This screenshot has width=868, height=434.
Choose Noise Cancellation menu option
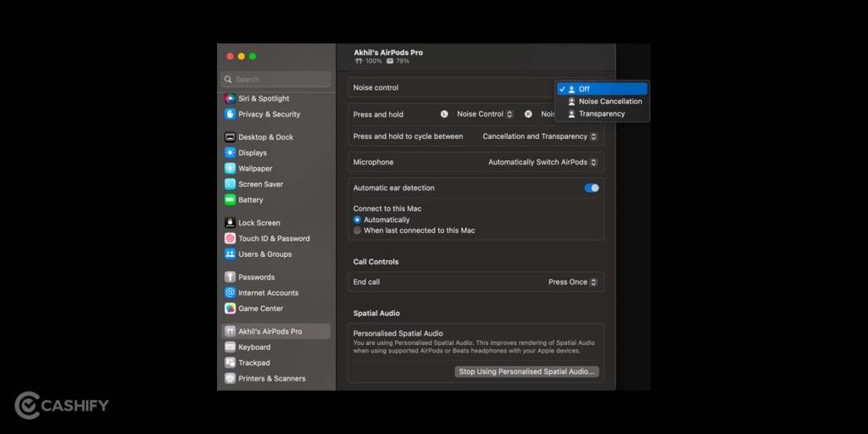603,102
